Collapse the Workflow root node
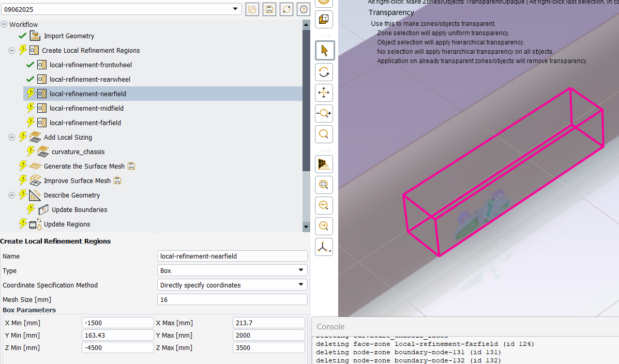Screen dimensions: 619x364 (4, 24)
